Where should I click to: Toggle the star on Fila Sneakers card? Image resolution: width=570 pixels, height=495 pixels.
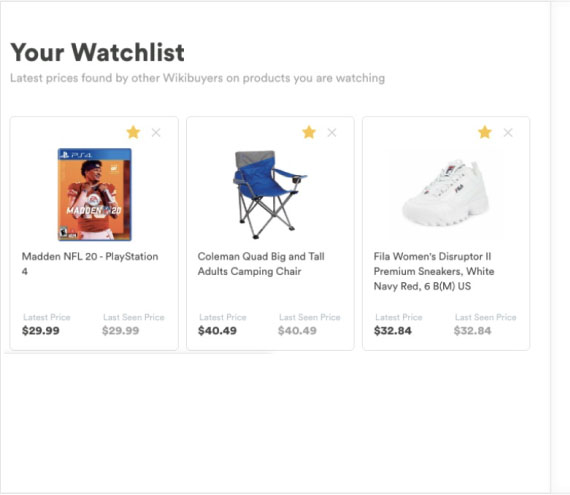coord(485,132)
